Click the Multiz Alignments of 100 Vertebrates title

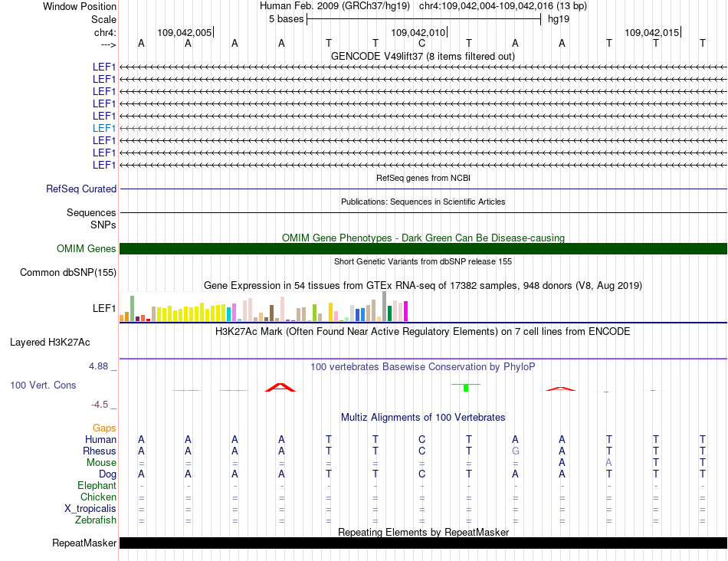click(423, 418)
